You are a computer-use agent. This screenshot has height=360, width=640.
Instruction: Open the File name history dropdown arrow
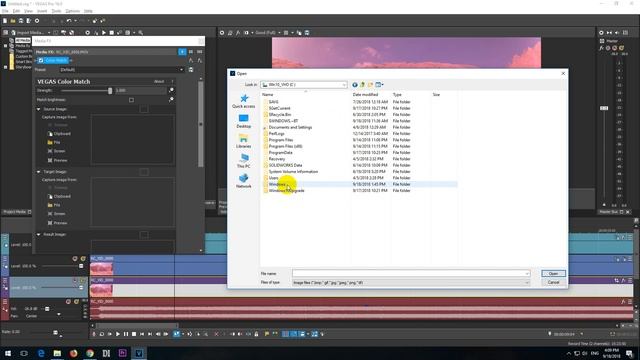pyautogui.click(x=527, y=273)
